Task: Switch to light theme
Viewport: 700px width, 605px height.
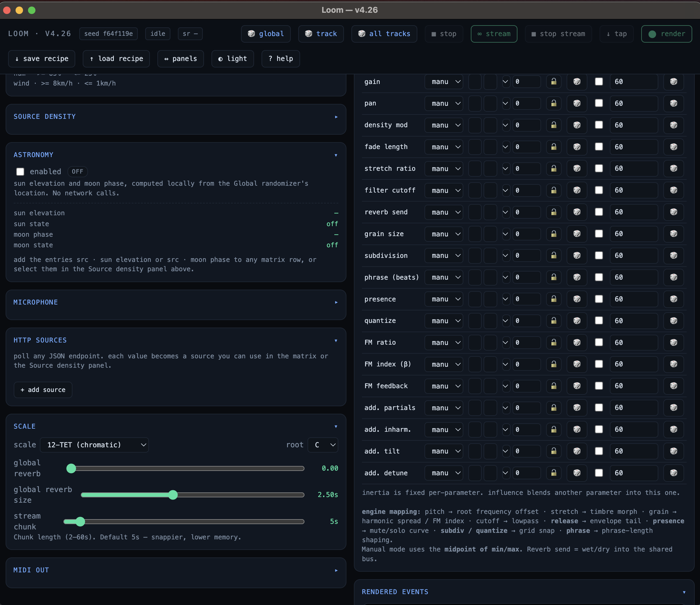Action: pyautogui.click(x=232, y=59)
